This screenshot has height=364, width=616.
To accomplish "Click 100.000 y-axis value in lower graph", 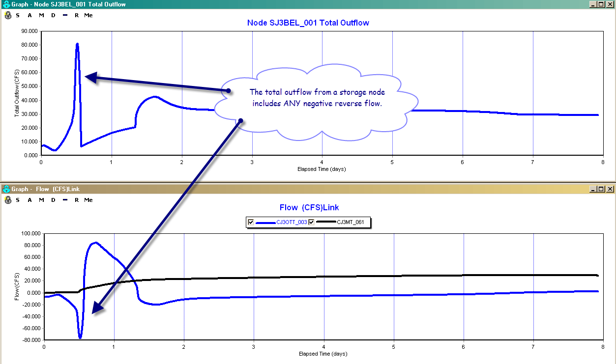I will tap(31, 233).
